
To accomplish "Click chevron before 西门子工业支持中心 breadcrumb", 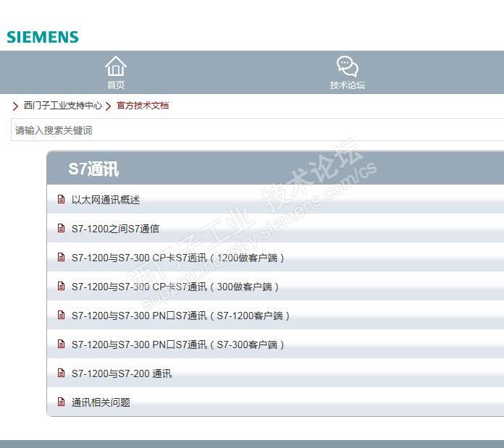I will (15, 106).
